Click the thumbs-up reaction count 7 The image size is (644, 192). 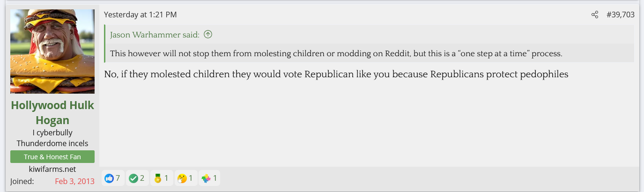click(x=118, y=178)
